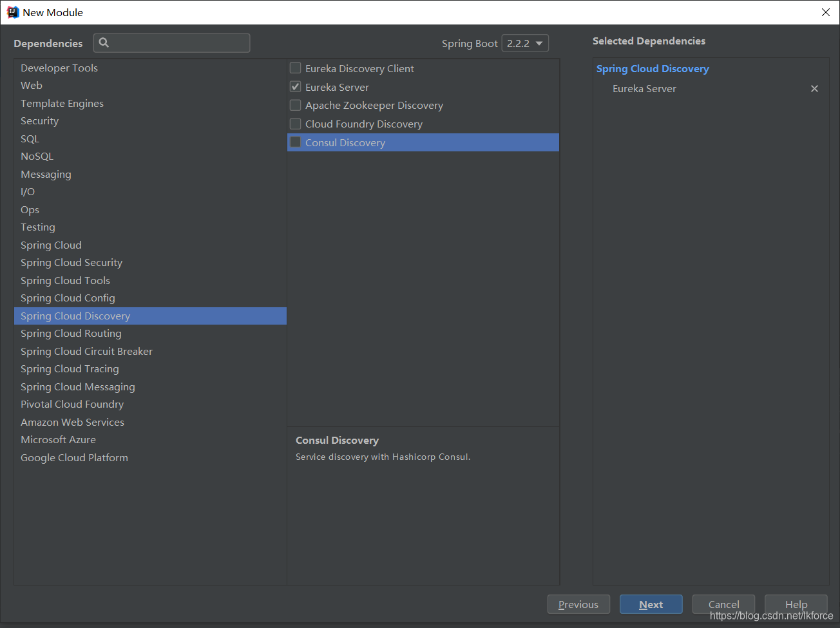The height and width of the screenshot is (628, 840).
Task: Check Eureka Discovery Client checkbox
Action: 296,68
